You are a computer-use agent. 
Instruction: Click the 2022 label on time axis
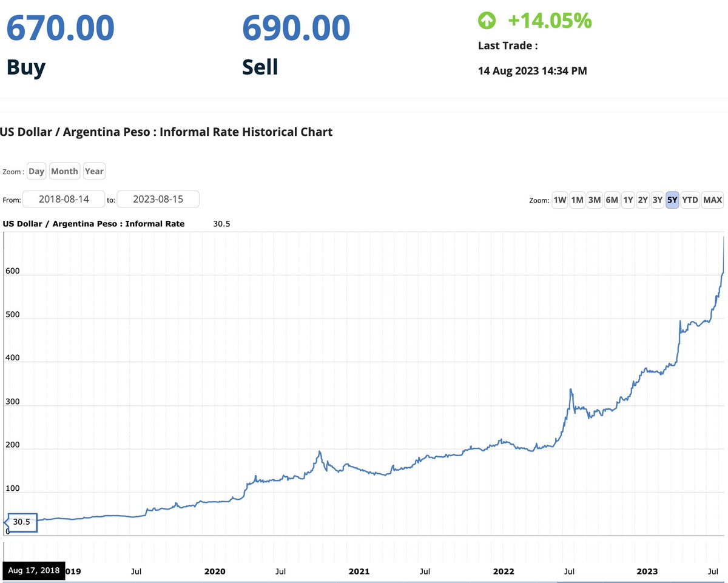(504, 571)
